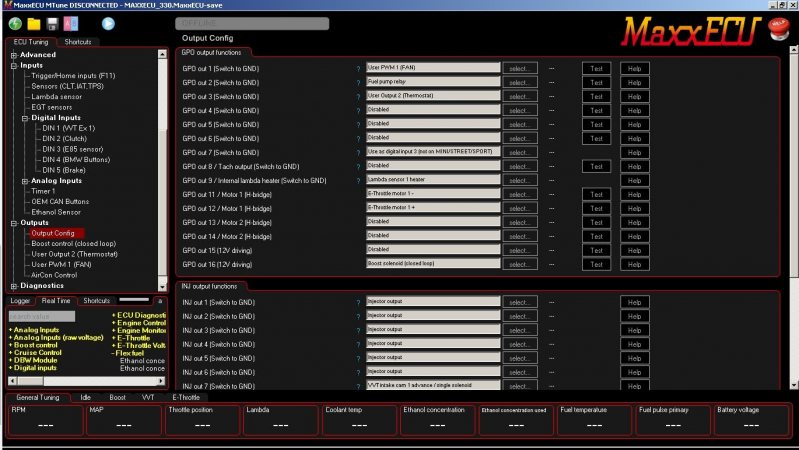Select OEM CAN Buttons tree item
The height and width of the screenshot is (450, 799).
[x=60, y=202]
